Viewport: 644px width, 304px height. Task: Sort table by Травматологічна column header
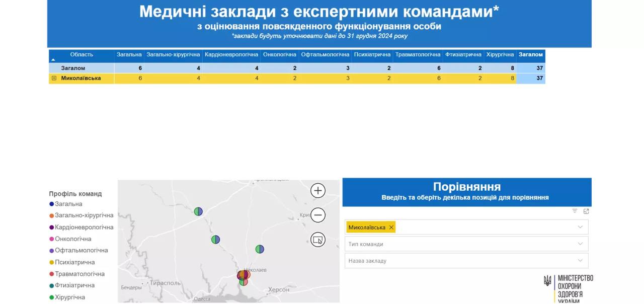tap(418, 55)
